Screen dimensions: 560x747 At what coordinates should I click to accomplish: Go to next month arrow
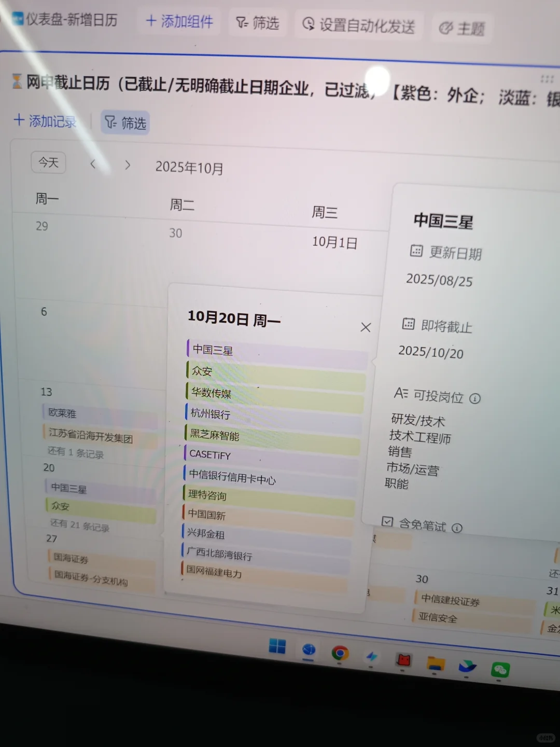pyautogui.click(x=128, y=165)
